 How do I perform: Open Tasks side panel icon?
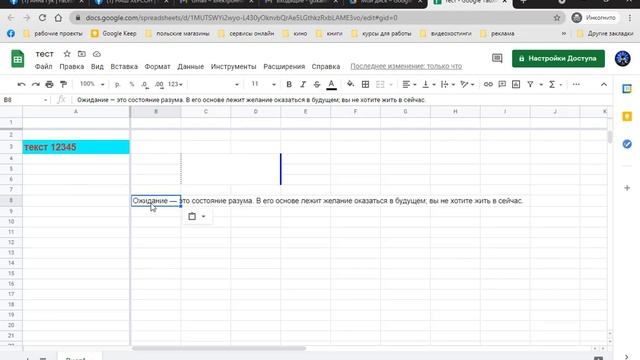(x=627, y=144)
